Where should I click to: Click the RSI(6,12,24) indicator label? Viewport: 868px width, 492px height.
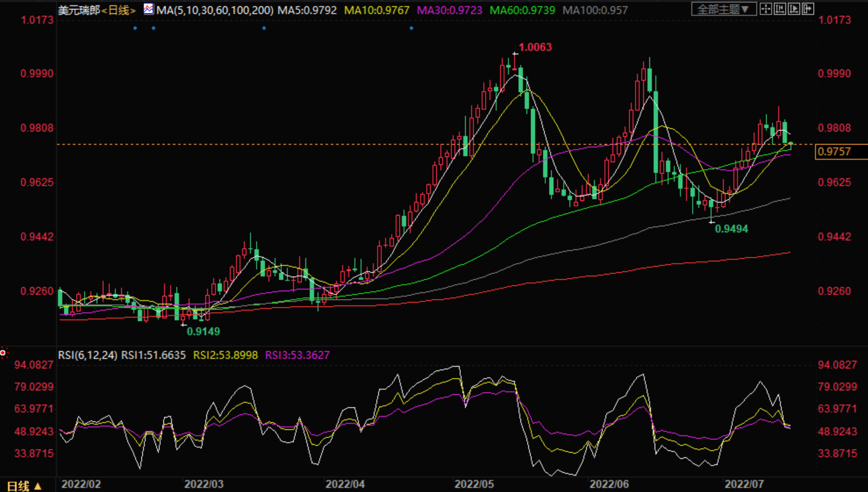87,355
